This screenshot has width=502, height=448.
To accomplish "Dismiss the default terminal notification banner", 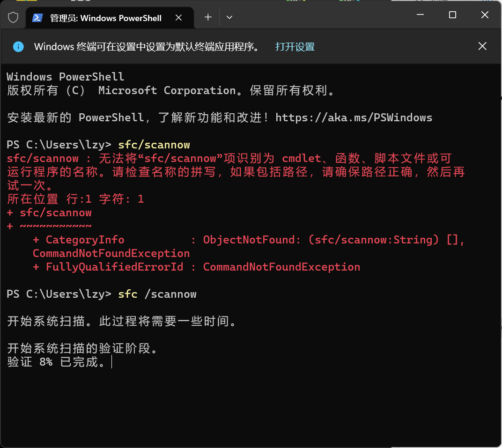I will coord(482,46).
